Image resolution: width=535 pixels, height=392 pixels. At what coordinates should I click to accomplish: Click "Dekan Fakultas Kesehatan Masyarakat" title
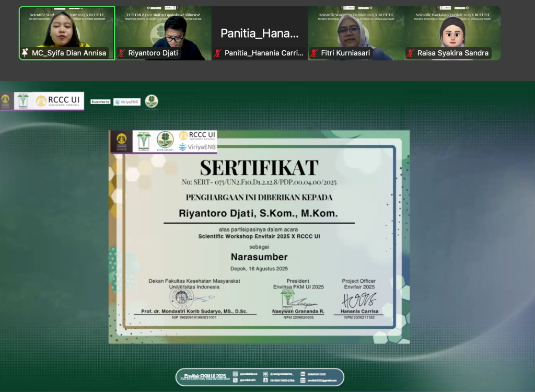[x=194, y=281]
